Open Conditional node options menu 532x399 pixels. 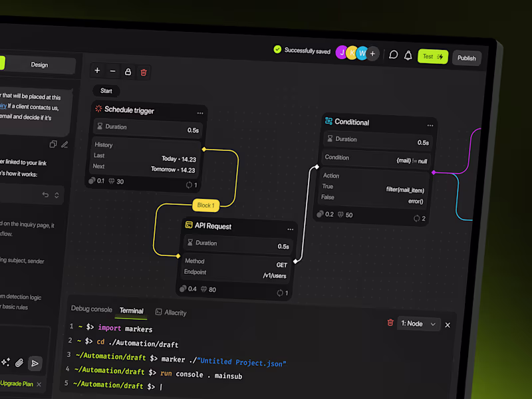pos(430,126)
